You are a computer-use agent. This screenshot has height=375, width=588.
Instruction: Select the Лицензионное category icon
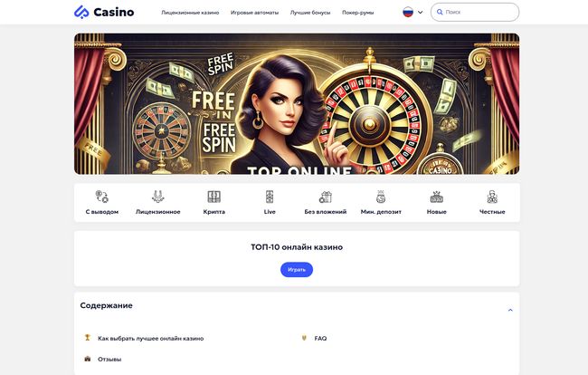pos(158,197)
